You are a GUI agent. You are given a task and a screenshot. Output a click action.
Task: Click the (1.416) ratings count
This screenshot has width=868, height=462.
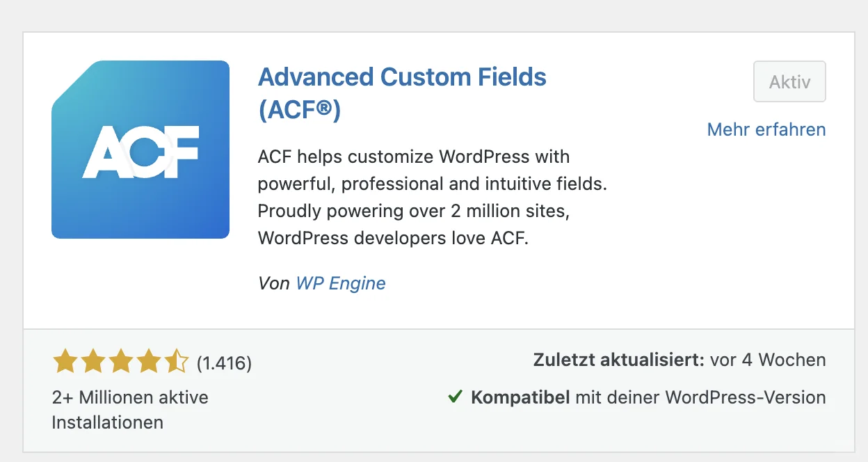point(224,363)
